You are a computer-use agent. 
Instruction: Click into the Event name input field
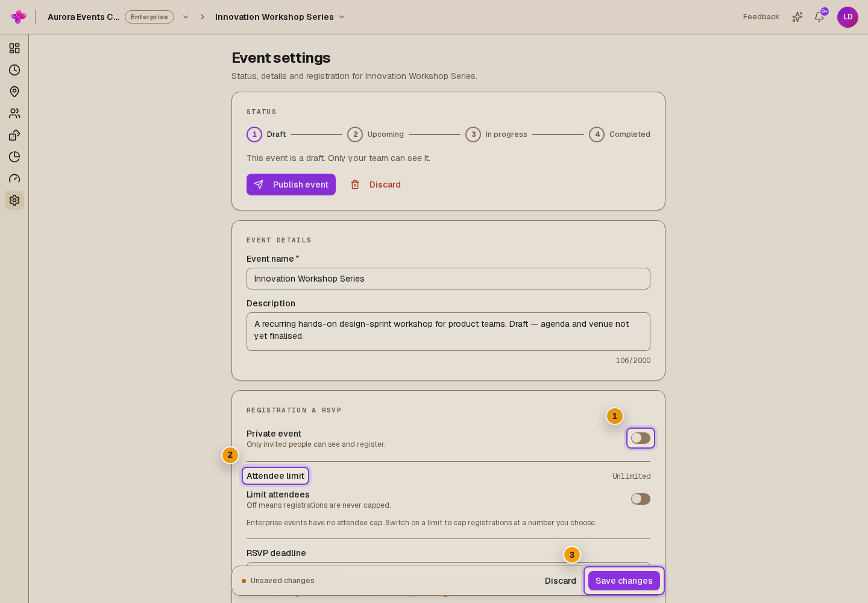(x=448, y=279)
